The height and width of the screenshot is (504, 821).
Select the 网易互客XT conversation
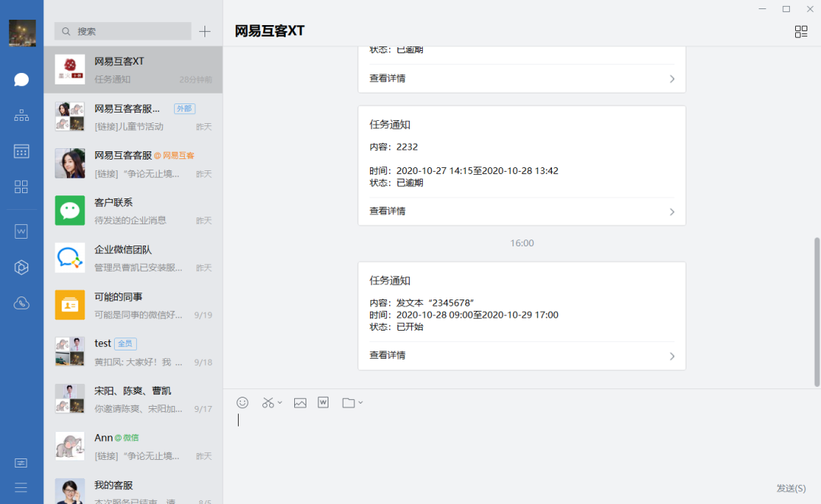pyautogui.click(x=134, y=70)
